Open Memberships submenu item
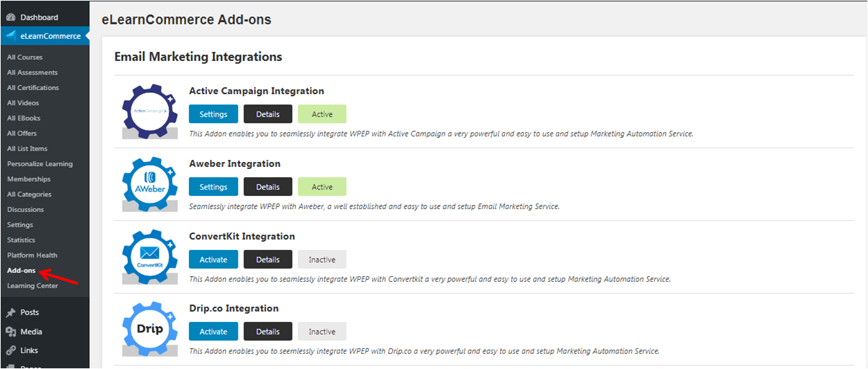 point(29,179)
